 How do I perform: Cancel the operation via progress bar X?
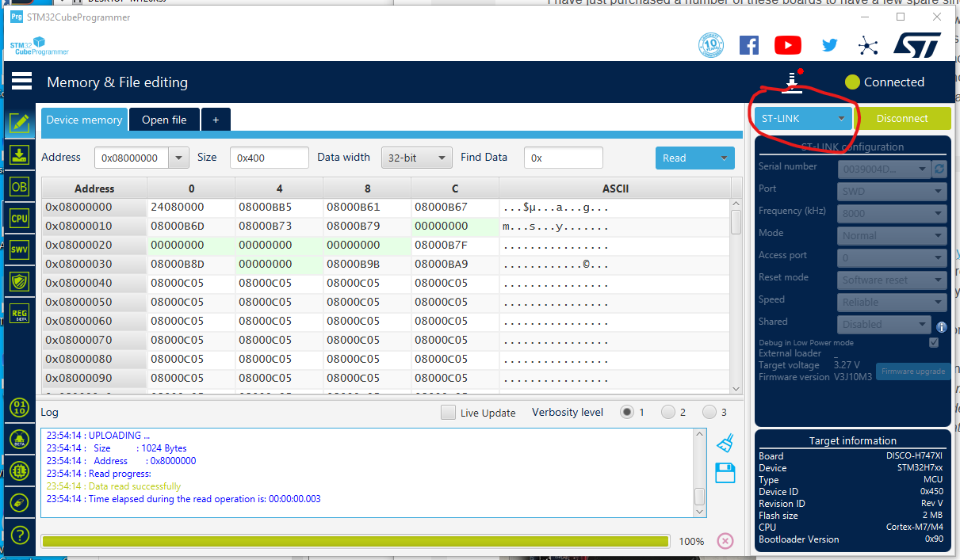pos(725,541)
